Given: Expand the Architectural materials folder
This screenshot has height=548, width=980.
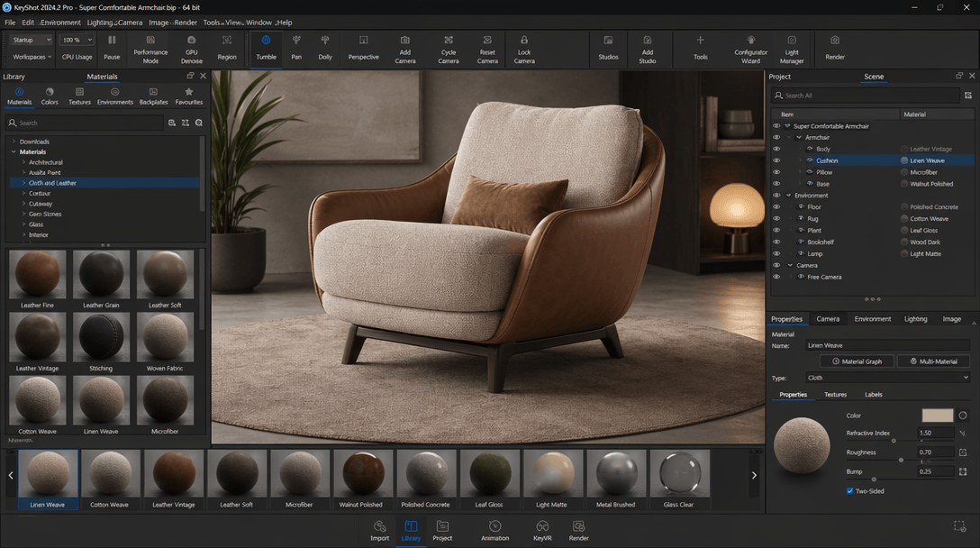Looking at the screenshot, I should [23, 162].
